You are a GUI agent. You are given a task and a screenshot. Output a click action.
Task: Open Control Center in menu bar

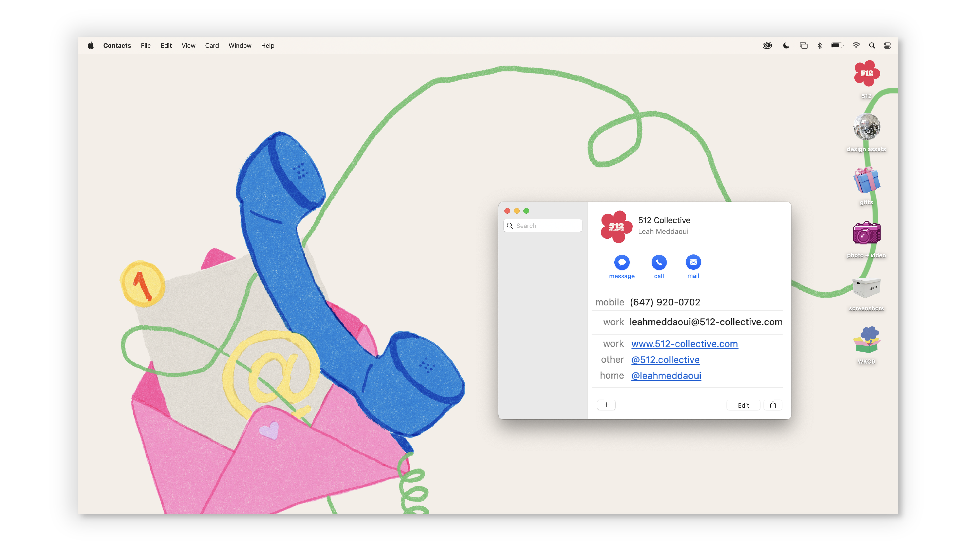pos(887,46)
